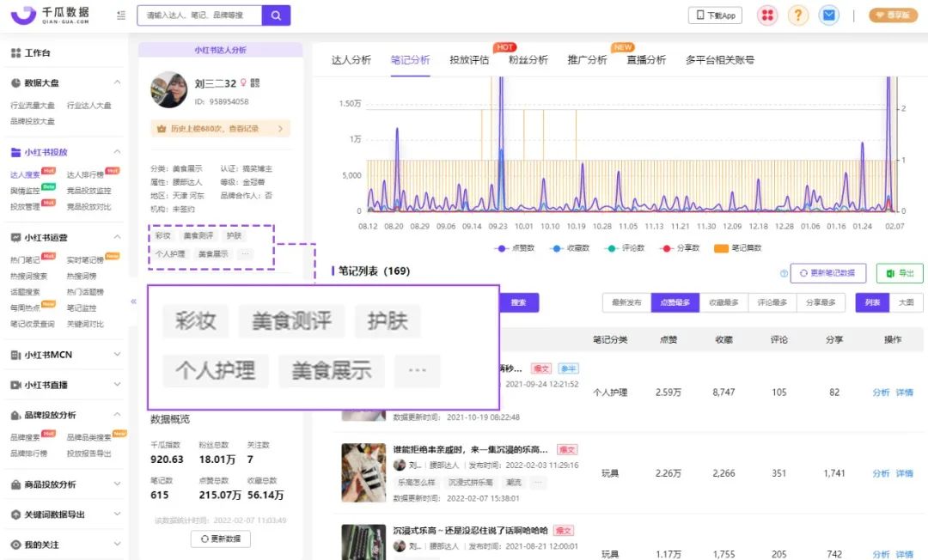
Task: Click the profile avatar of 刘三二32
Action: click(x=168, y=90)
